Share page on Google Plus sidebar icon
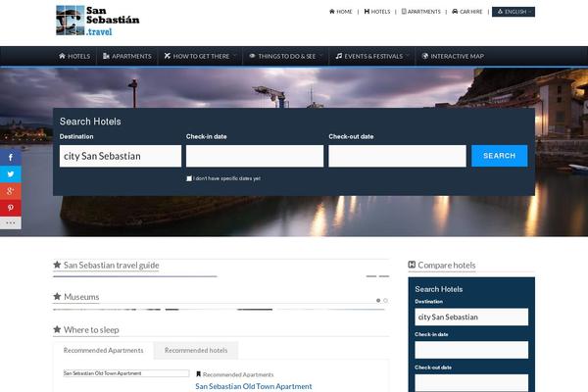The width and height of the screenshot is (588, 392). pos(11,191)
